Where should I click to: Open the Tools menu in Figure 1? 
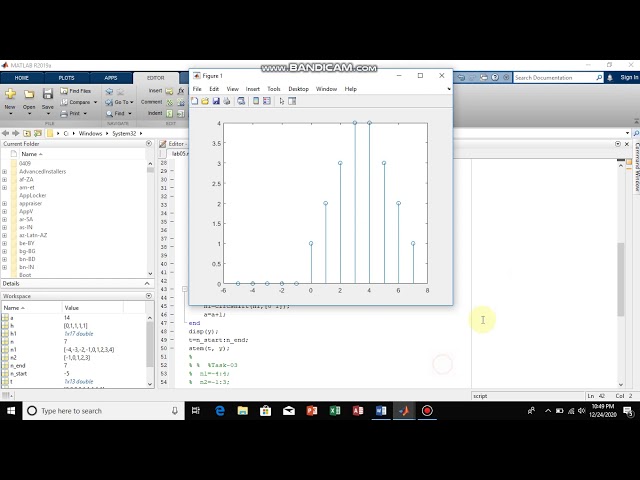274,89
